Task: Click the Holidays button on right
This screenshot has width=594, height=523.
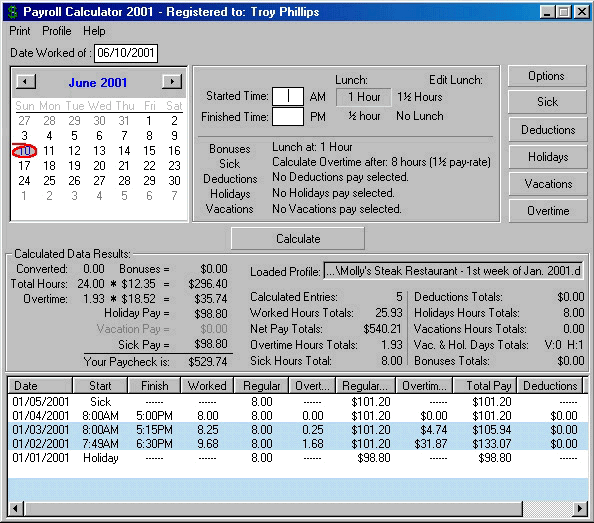Action: (x=548, y=157)
